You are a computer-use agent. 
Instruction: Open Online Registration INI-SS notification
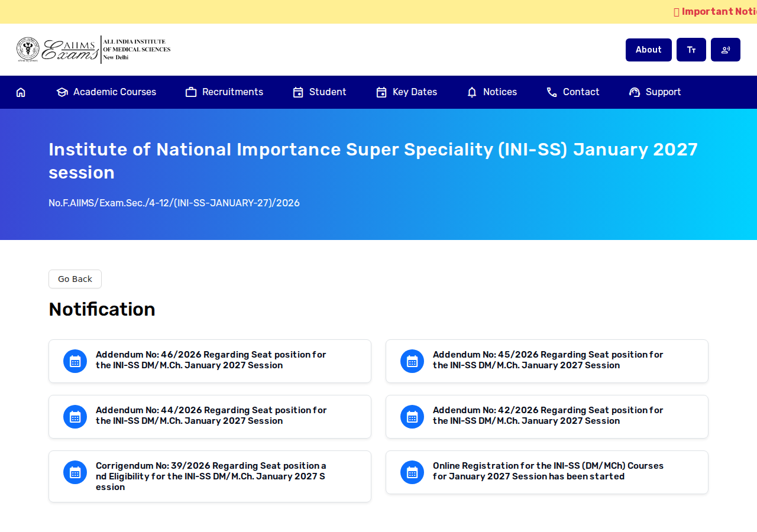pos(547,472)
